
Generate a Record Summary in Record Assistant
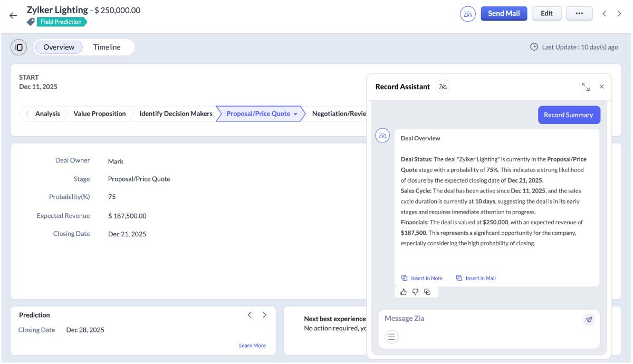tap(569, 114)
